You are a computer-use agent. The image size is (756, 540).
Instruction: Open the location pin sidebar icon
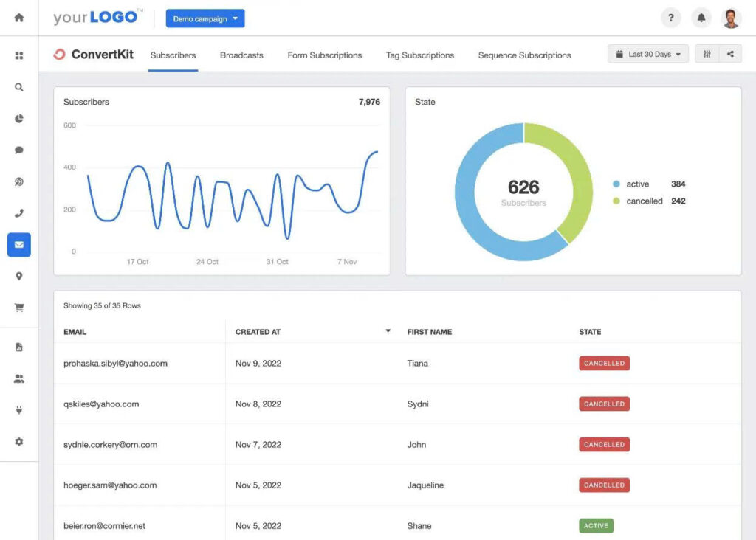pos(18,276)
